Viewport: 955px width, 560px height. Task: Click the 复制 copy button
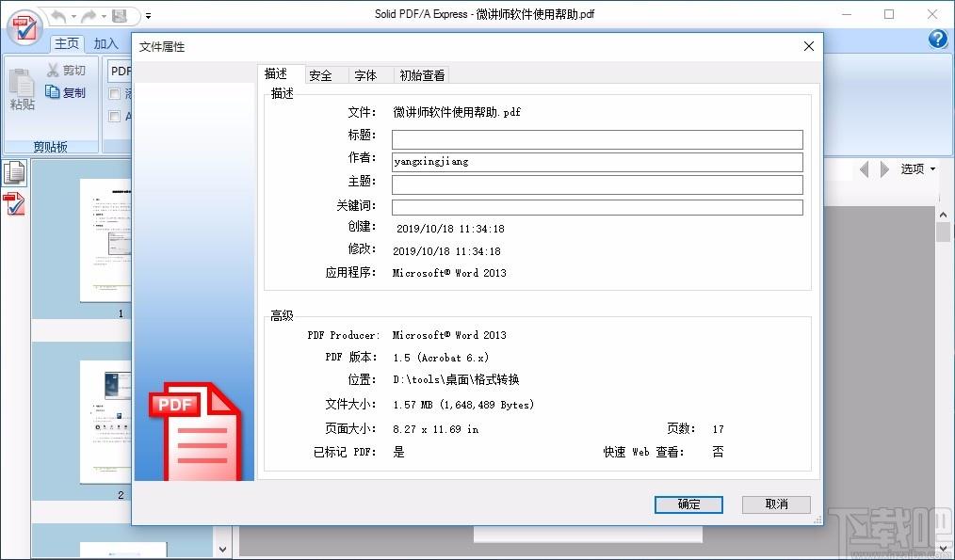[x=66, y=92]
